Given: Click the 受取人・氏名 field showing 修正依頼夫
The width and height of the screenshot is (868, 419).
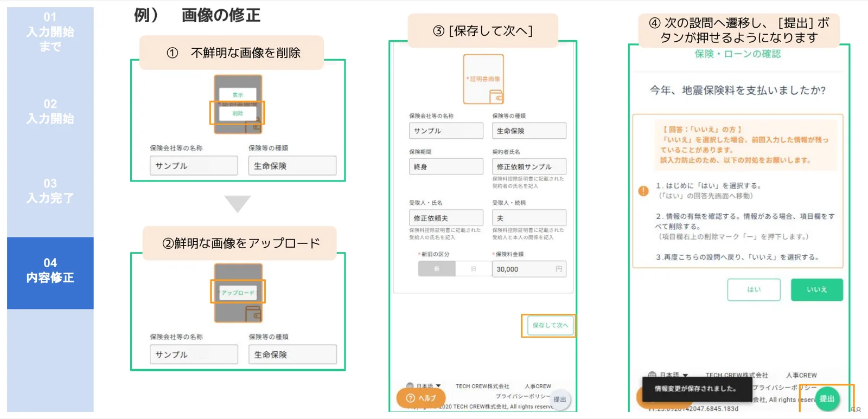Looking at the screenshot, I should [x=446, y=218].
